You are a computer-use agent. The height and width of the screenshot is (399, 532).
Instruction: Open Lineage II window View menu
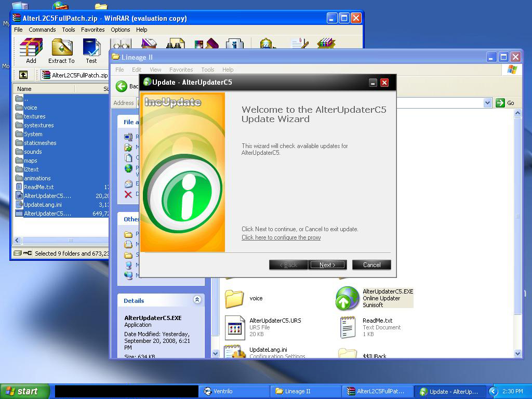(155, 70)
